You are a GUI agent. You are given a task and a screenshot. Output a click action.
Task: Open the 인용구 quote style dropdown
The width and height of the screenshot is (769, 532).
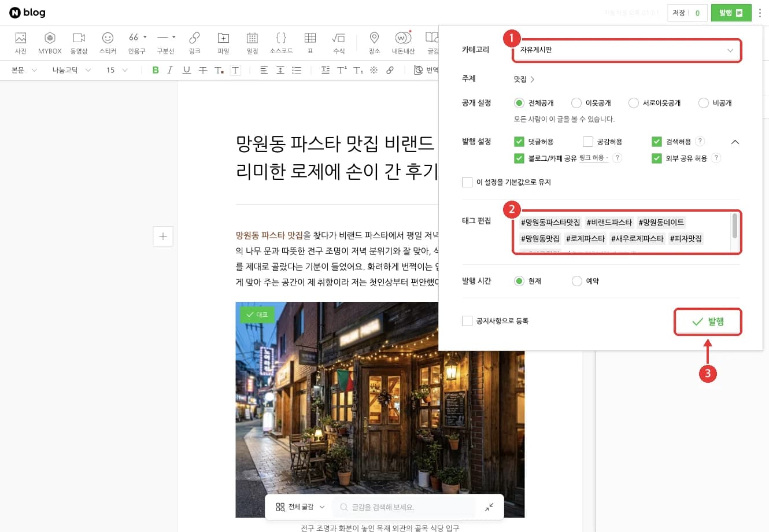[x=137, y=43]
